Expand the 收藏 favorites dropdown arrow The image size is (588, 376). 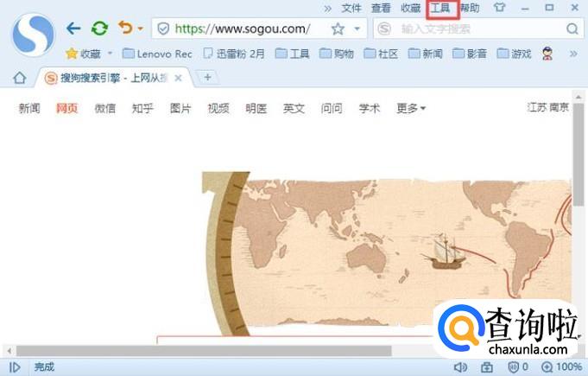click(110, 54)
